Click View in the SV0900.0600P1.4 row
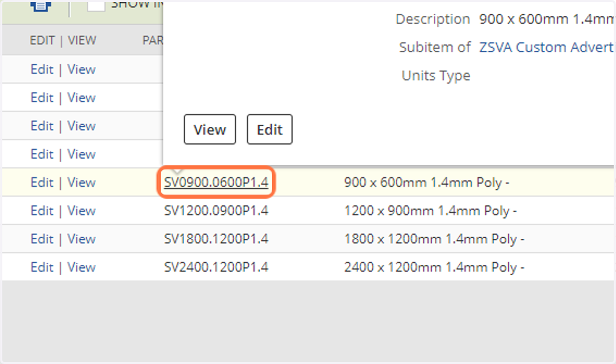The width and height of the screenshot is (616, 364). [x=82, y=182]
